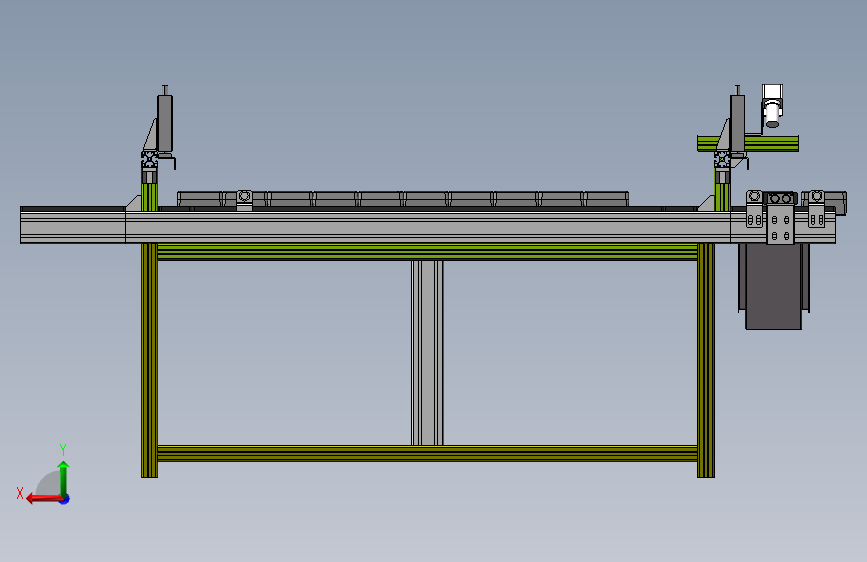This screenshot has width=867, height=562.
Task: Select the upper horizontal green crossbar under the conveyor
Action: pyautogui.click(x=427, y=252)
